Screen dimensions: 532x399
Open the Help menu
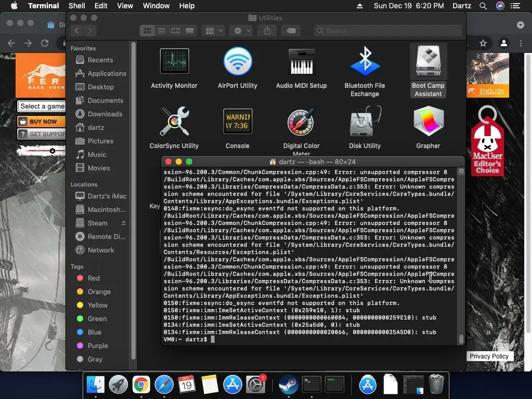[x=187, y=6]
